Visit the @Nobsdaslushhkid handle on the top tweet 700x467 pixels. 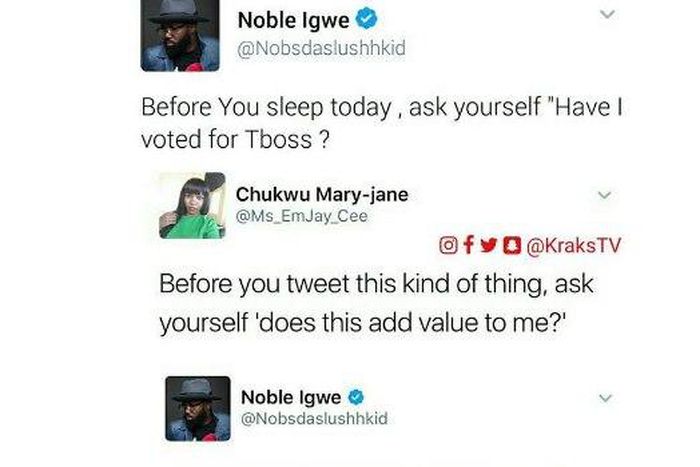321,48
